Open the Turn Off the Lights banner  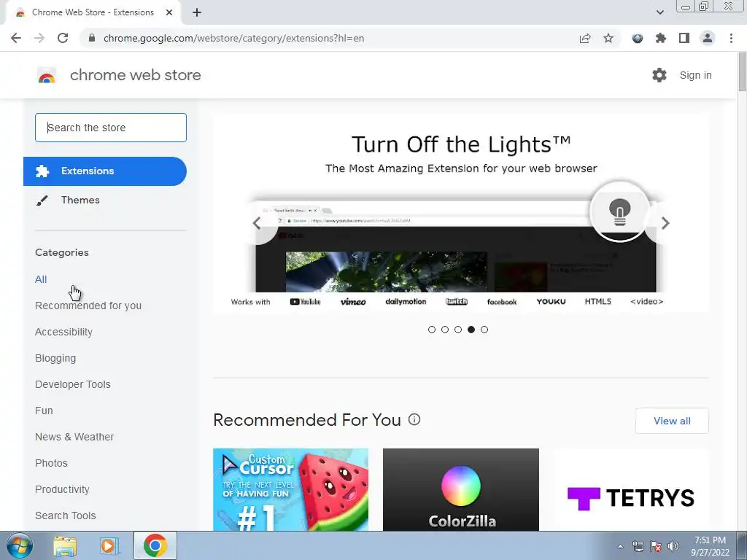pos(461,214)
